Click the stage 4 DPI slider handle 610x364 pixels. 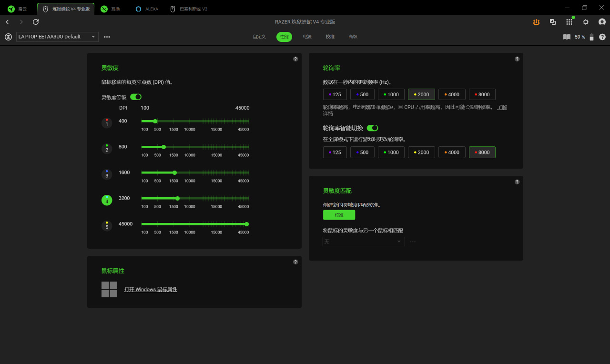click(x=177, y=198)
